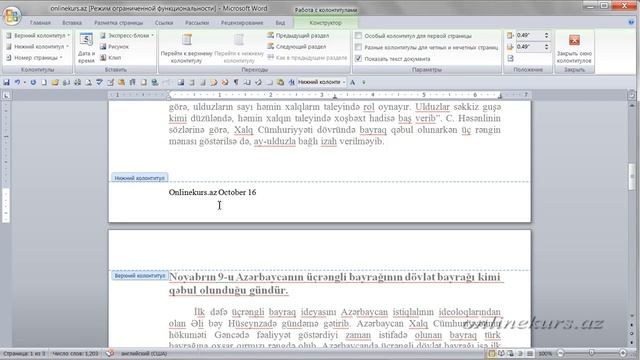Click the scroll down arrow of vertical scrollbar
Viewport: 640px width, 360px height.
click(631, 317)
